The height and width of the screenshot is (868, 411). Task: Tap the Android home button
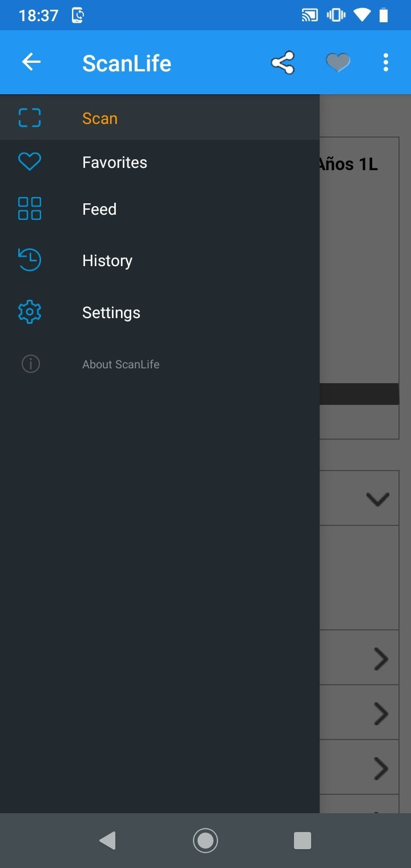coord(205,841)
